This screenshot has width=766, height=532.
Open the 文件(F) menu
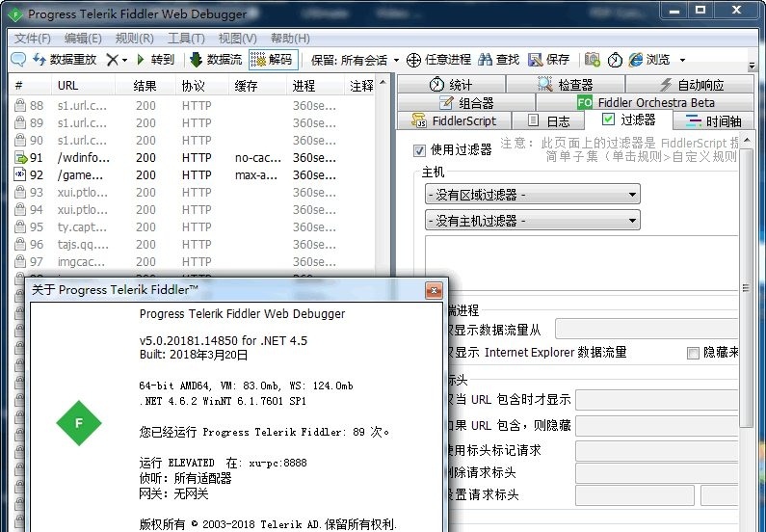pyautogui.click(x=32, y=39)
